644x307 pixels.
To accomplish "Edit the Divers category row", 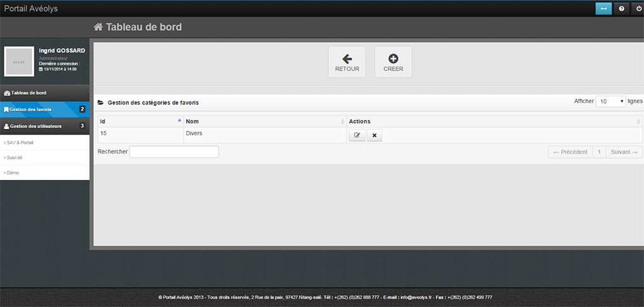I will point(357,135).
